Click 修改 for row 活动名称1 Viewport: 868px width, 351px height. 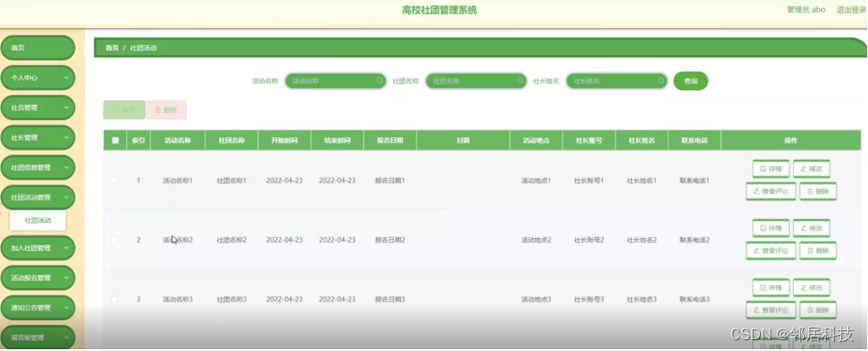coord(811,169)
